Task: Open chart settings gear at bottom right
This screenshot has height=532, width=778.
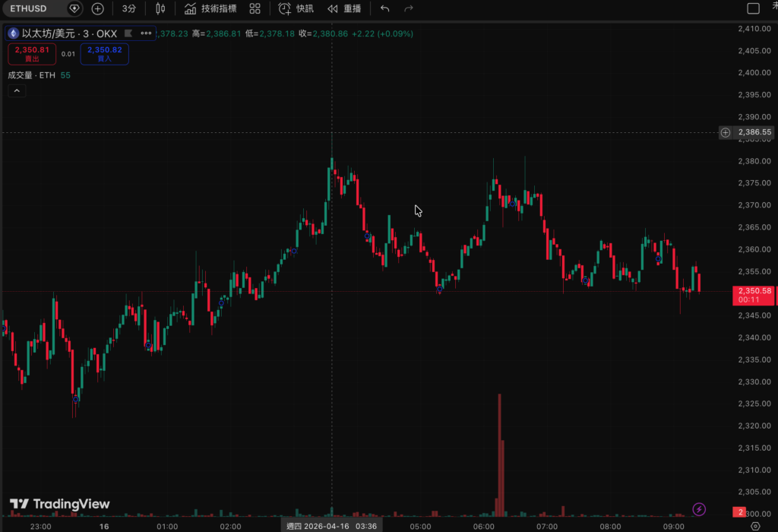Action: (x=754, y=526)
